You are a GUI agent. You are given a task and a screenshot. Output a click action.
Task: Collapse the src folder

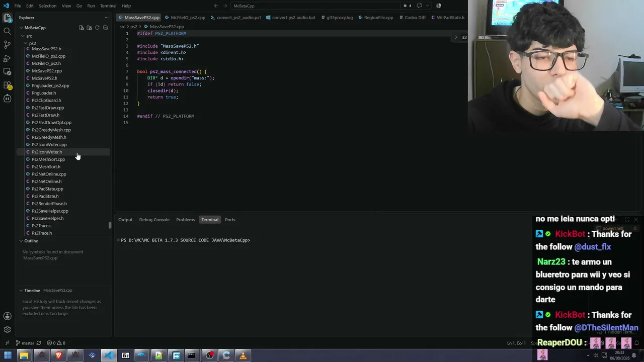(23, 36)
